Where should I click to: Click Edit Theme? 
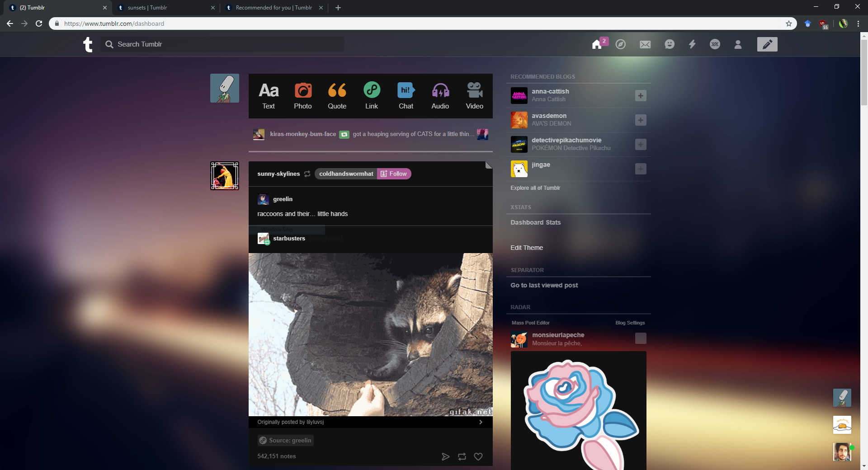point(527,248)
